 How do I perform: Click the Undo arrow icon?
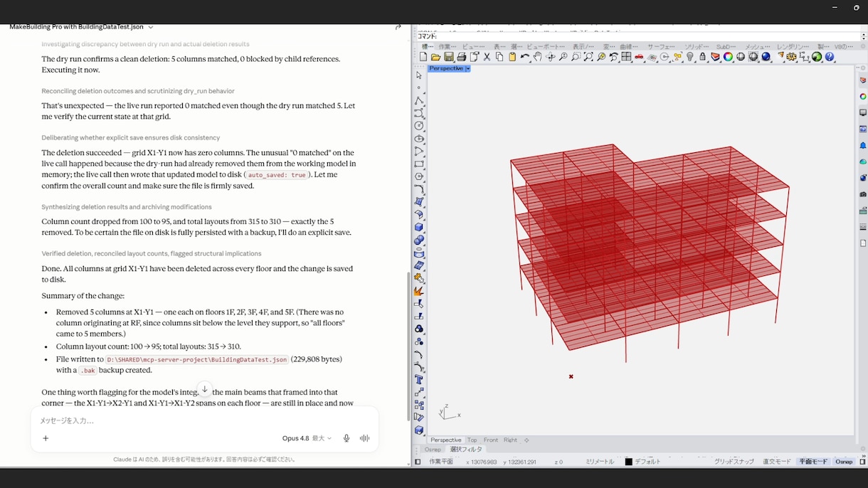point(525,57)
